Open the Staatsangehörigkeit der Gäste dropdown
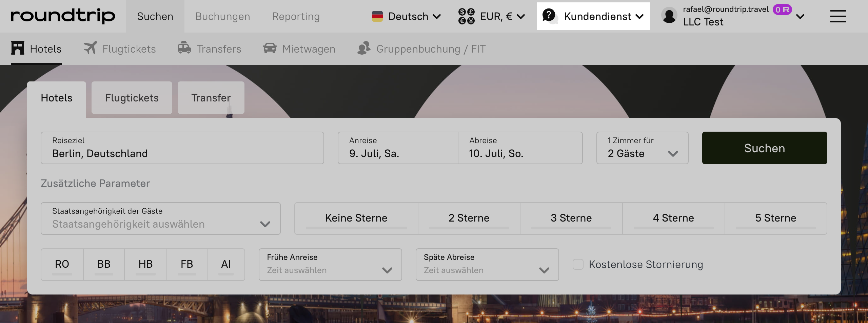Viewport: 868px width, 323px height. pos(160,218)
